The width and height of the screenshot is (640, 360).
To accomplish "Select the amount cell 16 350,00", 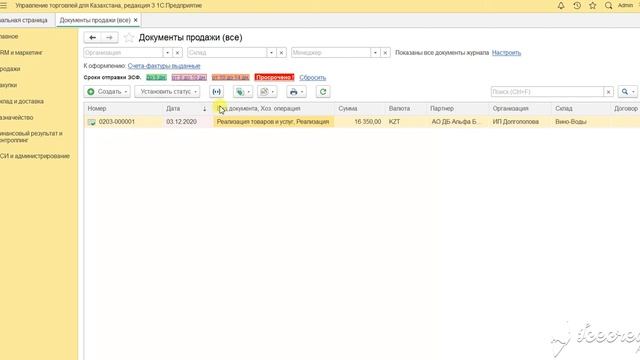I will [x=368, y=122].
